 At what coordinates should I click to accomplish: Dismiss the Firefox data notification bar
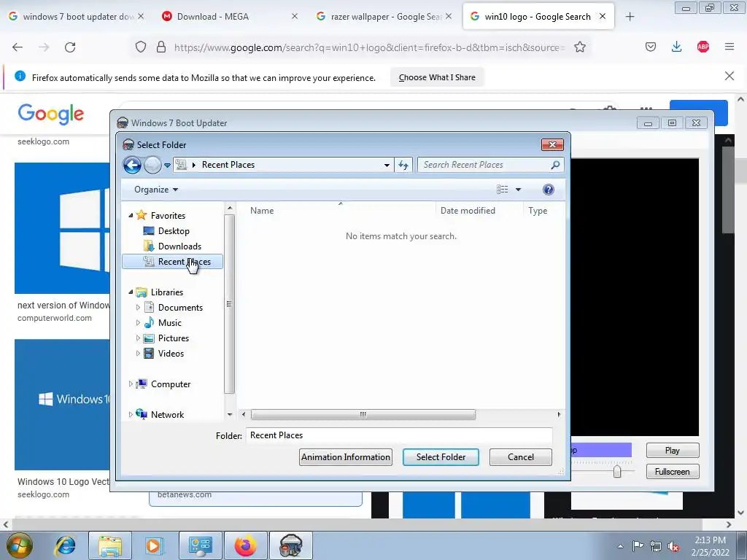pos(729,76)
